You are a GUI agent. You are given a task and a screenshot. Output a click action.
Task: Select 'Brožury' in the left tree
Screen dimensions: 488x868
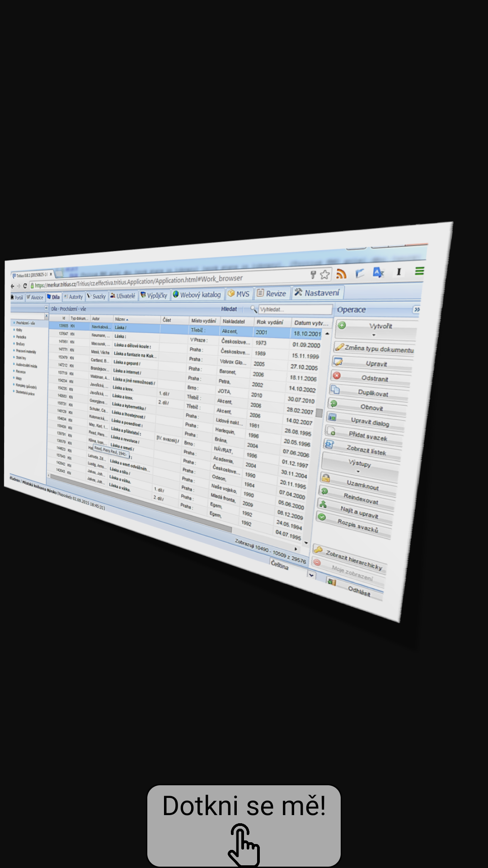[x=20, y=344]
